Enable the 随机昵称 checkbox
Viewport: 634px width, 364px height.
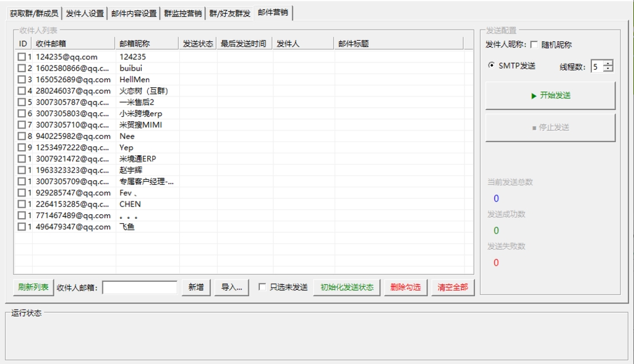(x=534, y=44)
